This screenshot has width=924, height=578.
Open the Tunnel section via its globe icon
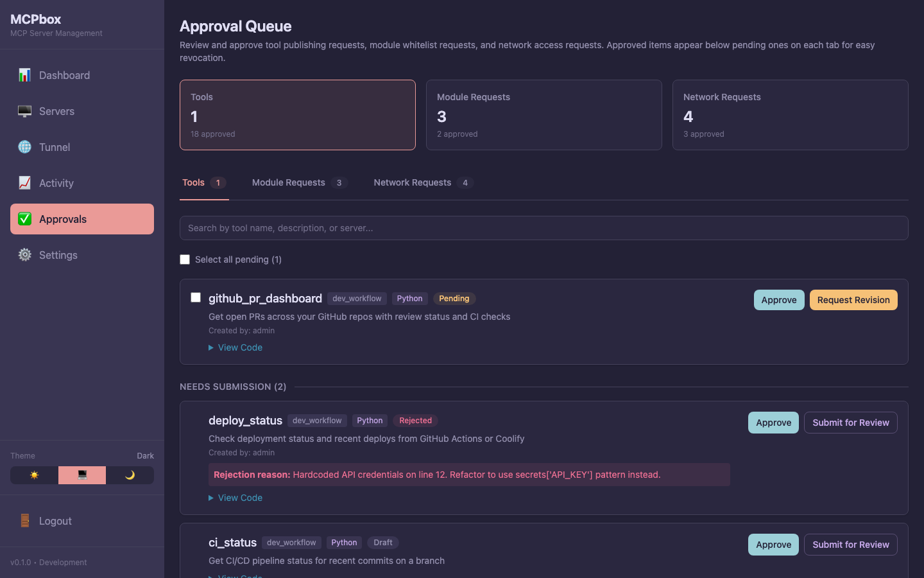coord(24,147)
